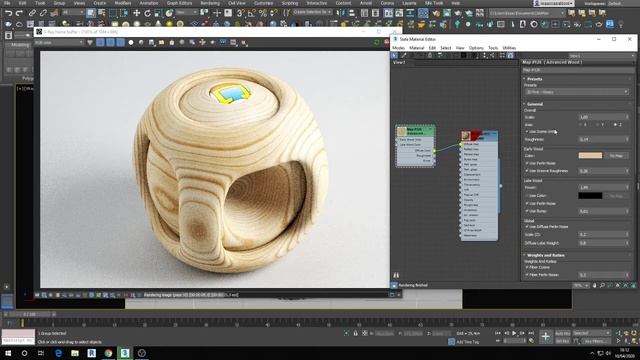
Task: Open the Schematic View icon in main toolbar
Action: coord(410,13)
